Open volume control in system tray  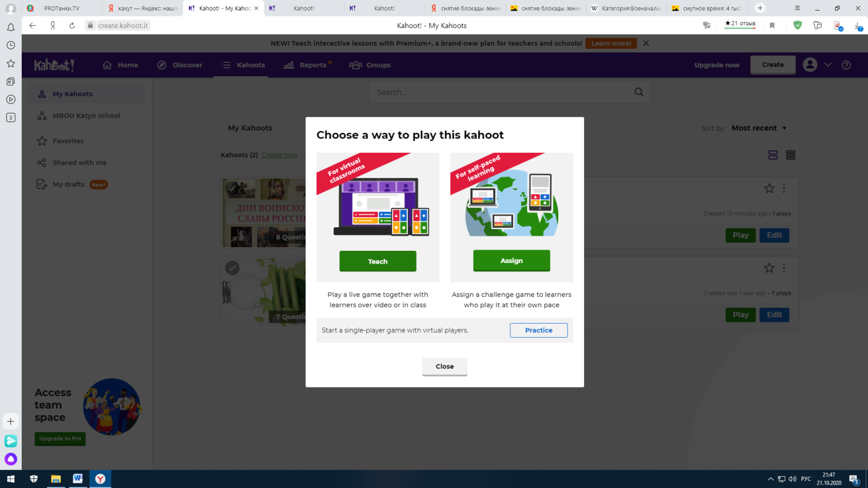tap(792, 479)
